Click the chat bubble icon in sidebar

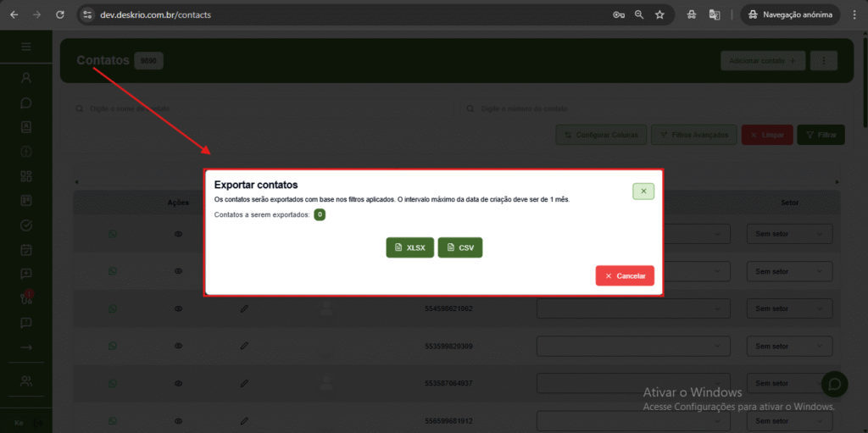click(x=26, y=103)
